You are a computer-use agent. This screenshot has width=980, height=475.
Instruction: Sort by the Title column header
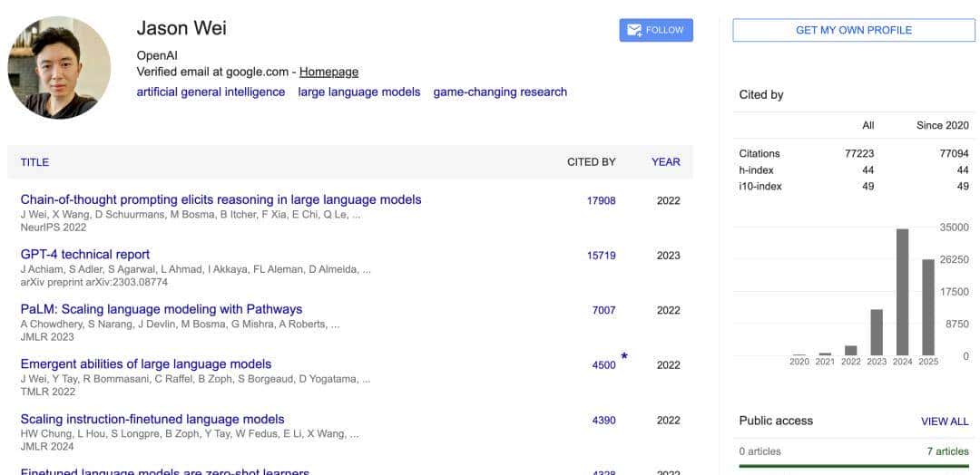[34, 162]
